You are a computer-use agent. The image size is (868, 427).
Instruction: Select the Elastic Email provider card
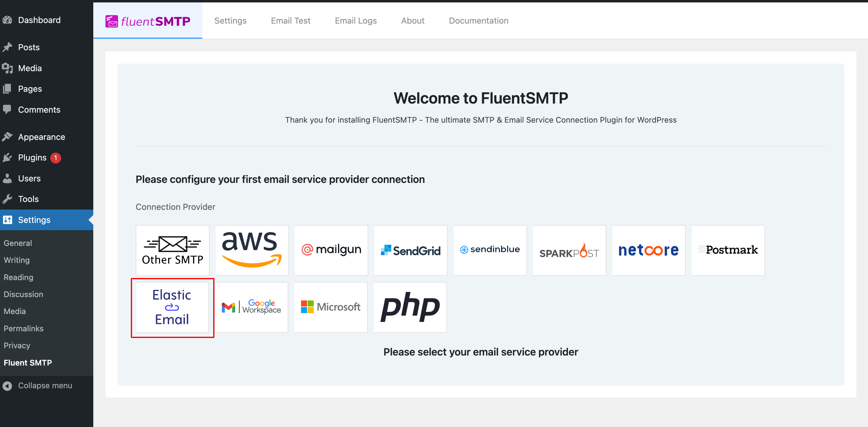(x=172, y=307)
